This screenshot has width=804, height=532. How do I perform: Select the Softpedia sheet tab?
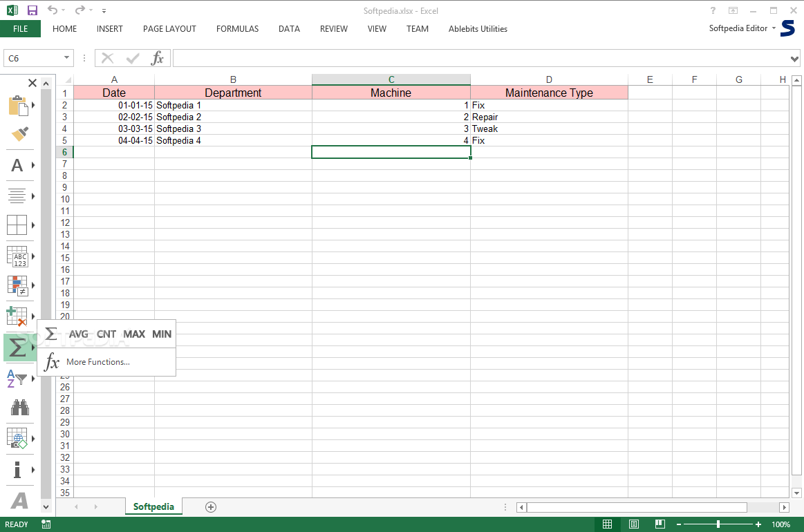pos(153,506)
